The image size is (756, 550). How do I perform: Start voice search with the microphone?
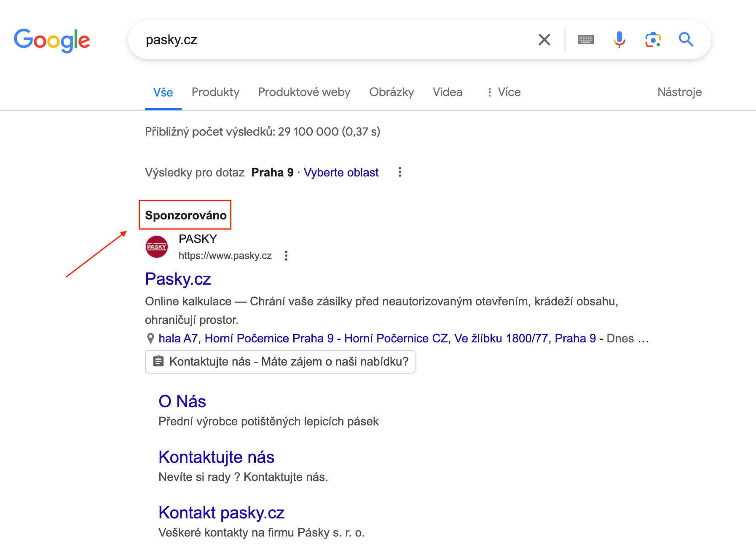click(619, 40)
